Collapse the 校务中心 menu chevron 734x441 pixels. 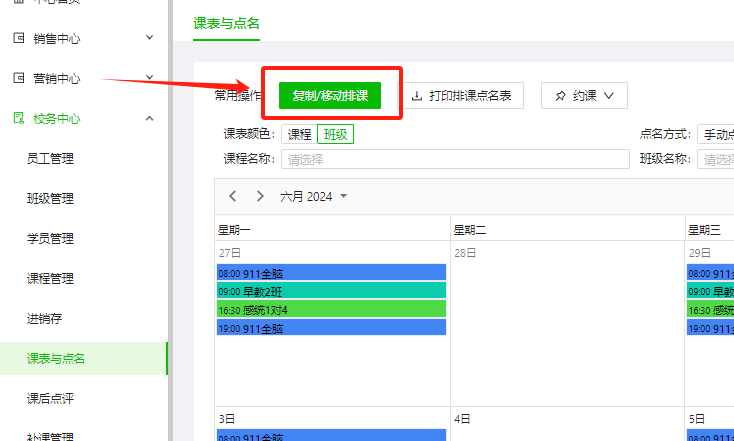(149, 119)
